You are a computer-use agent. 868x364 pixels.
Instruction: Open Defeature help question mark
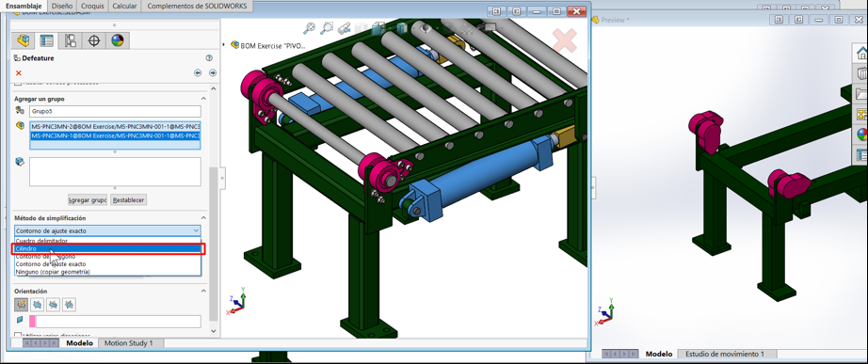pos(209,57)
